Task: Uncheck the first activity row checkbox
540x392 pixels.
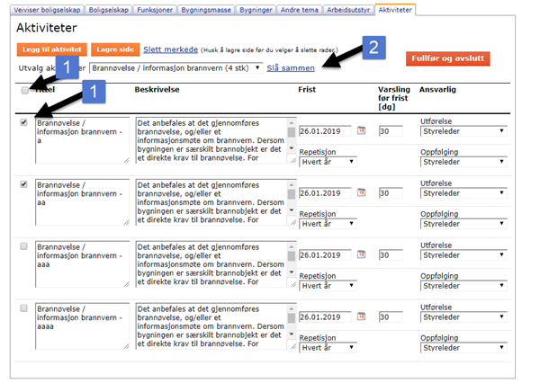Action: [x=24, y=122]
